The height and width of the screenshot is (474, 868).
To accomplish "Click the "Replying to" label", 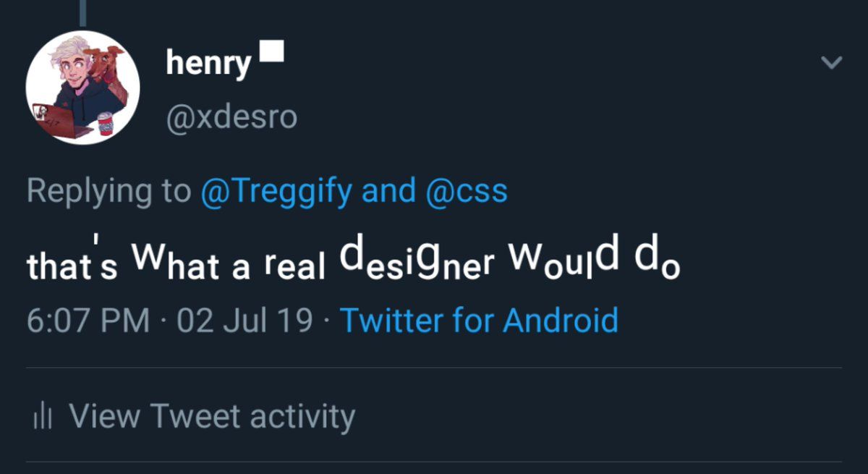I will (x=109, y=191).
